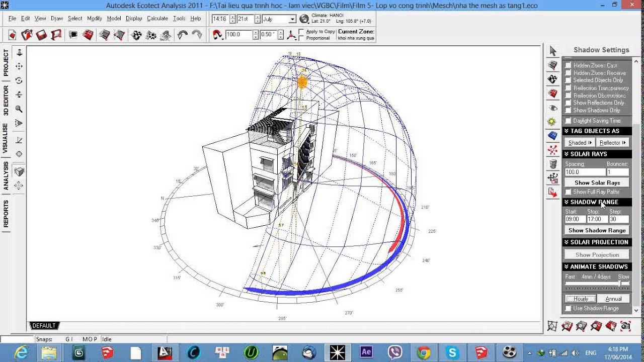Open the yellow-green Shadow Settings sun icon
The height and width of the screenshot is (362, 644).
(553, 122)
